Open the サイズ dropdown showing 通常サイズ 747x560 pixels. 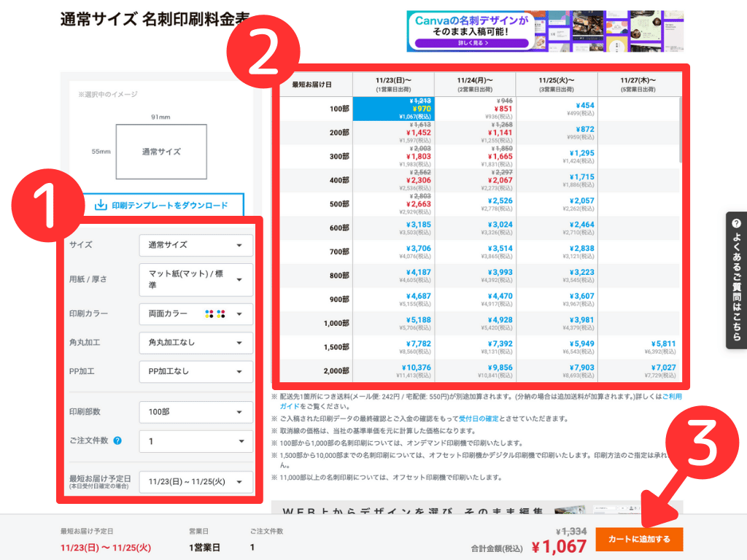point(196,246)
